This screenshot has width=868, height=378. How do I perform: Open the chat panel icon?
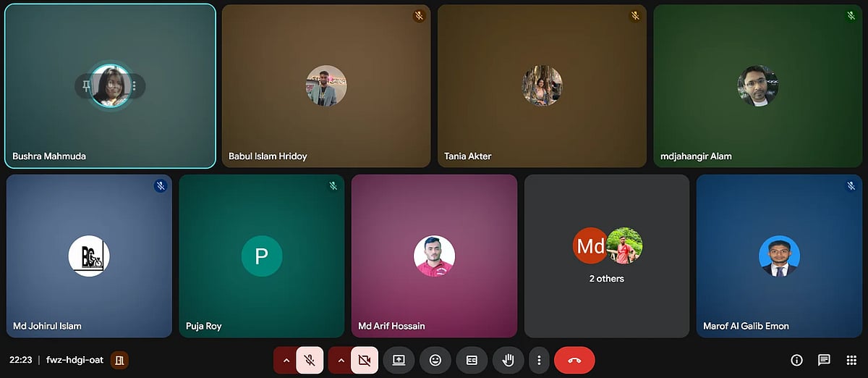(x=824, y=360)
